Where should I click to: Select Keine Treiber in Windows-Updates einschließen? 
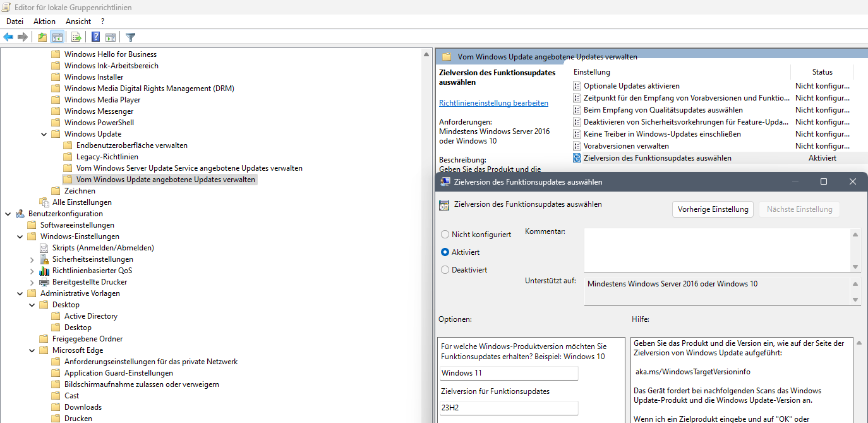pos(662,134)
